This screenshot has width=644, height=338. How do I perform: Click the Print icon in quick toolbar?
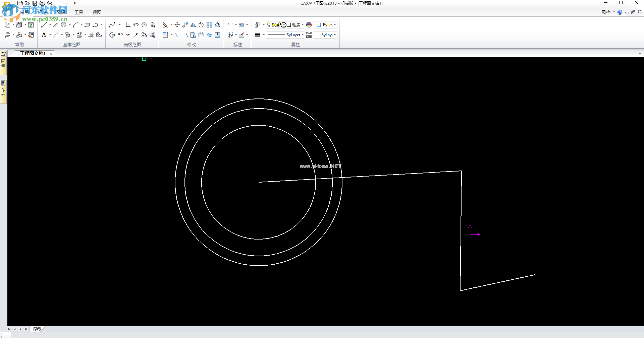click(42, 3)
